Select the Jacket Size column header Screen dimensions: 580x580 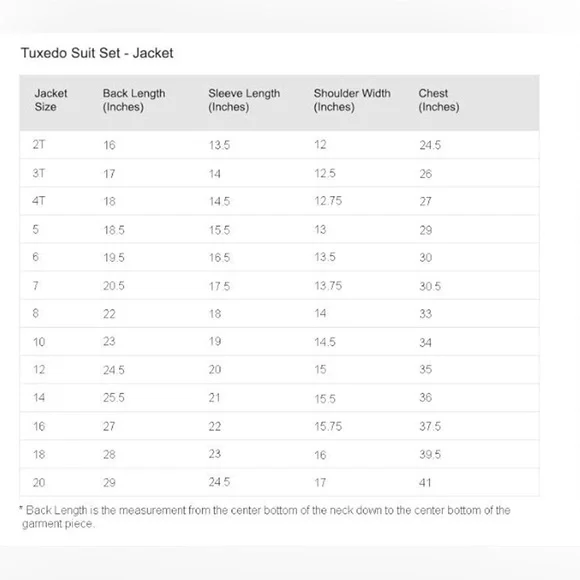(51, 100)
